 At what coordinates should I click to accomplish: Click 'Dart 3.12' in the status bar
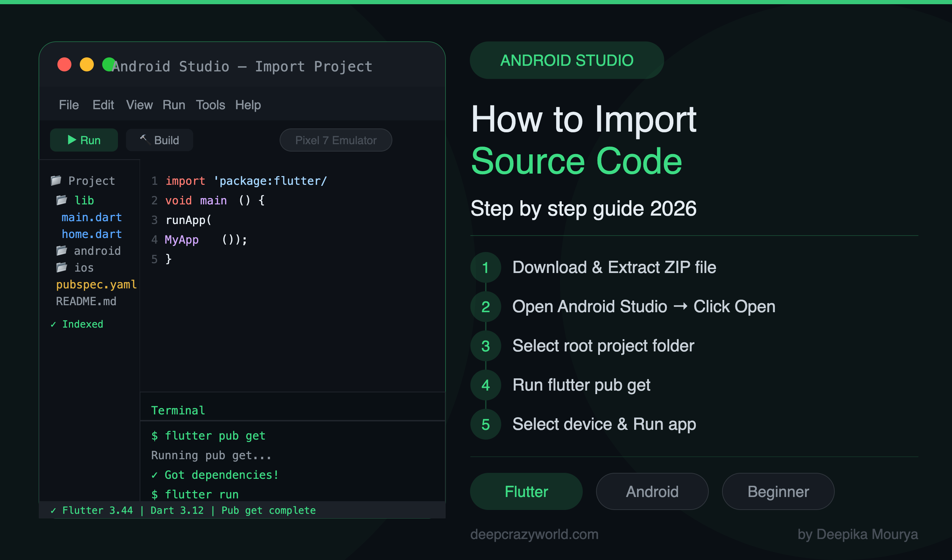[x=177, y=510]
